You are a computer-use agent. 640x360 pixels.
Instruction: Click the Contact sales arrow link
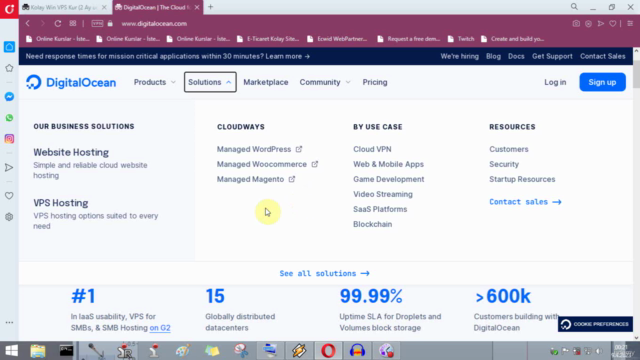(525, 202)
